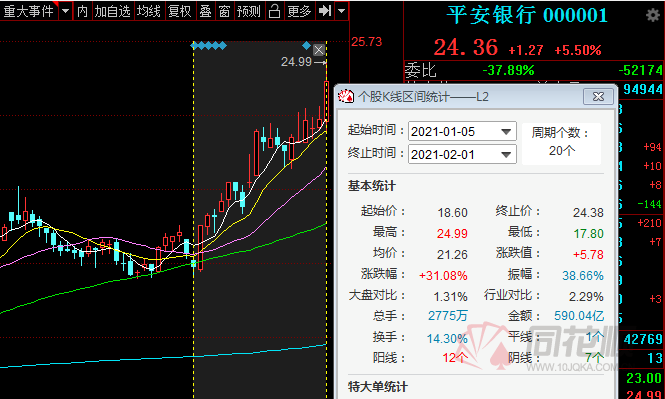Viewport: 665px width, 399px height.
Task: Open the 均线 moving average option
Action: (149, 11)
